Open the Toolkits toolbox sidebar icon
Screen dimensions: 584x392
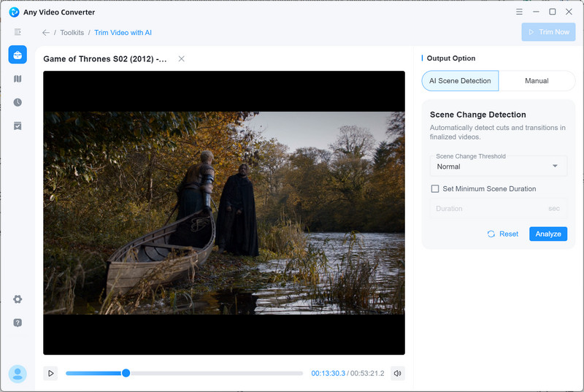pos(18,55)
